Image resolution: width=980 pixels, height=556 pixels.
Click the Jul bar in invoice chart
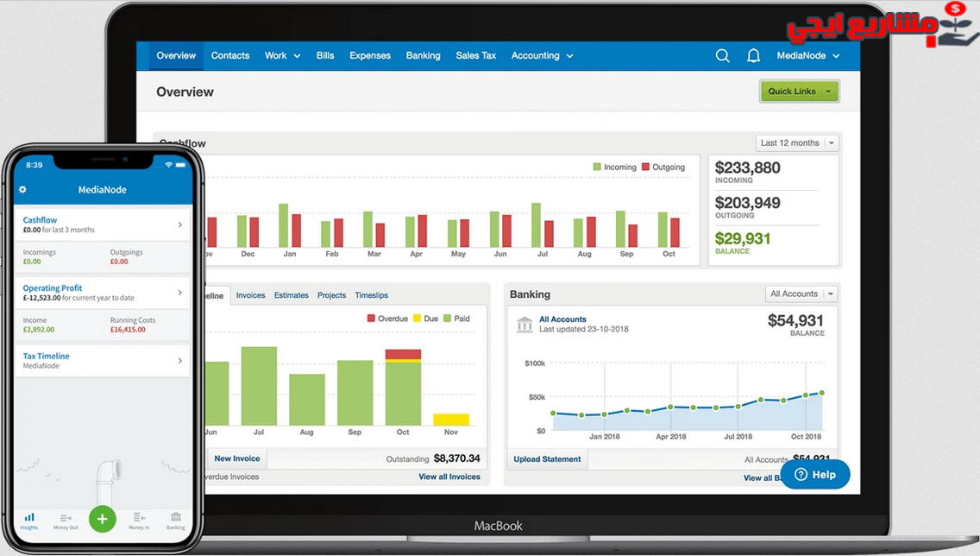click(259, 386)
